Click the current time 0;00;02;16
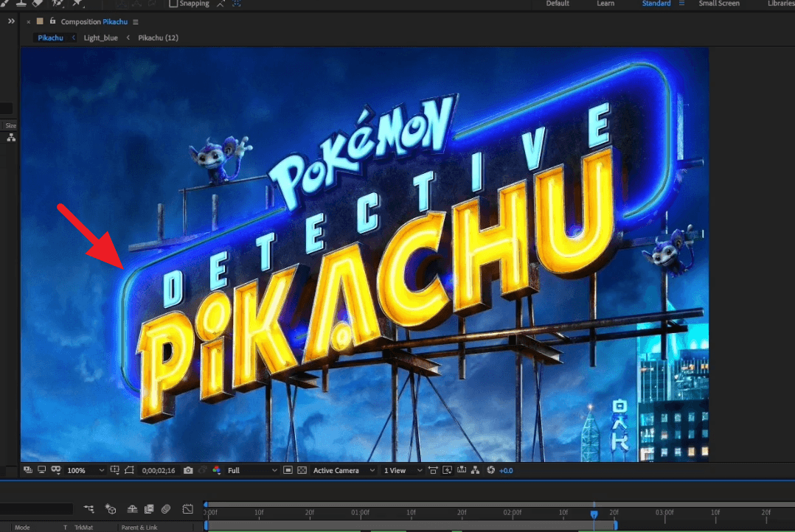 click(x=158, y=471)
